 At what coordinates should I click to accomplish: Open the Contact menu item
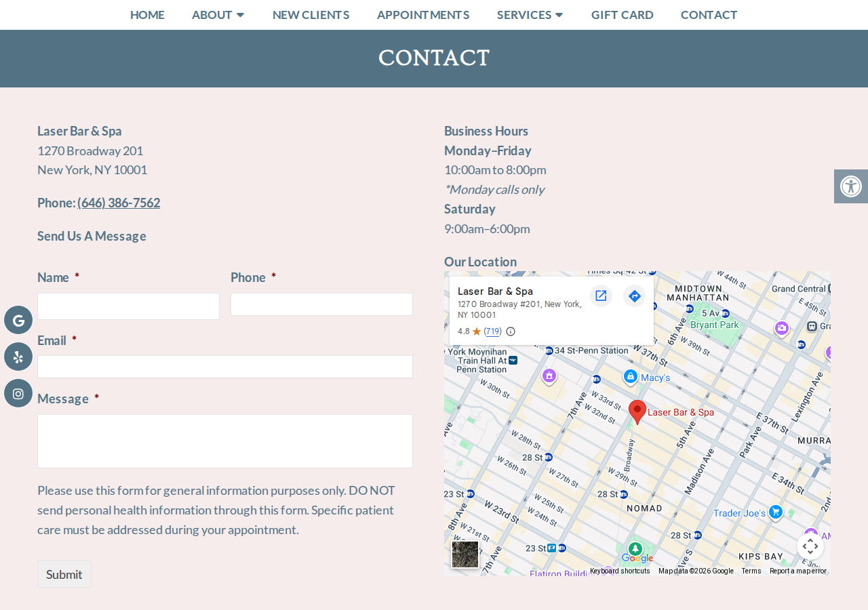pos(709,15)
